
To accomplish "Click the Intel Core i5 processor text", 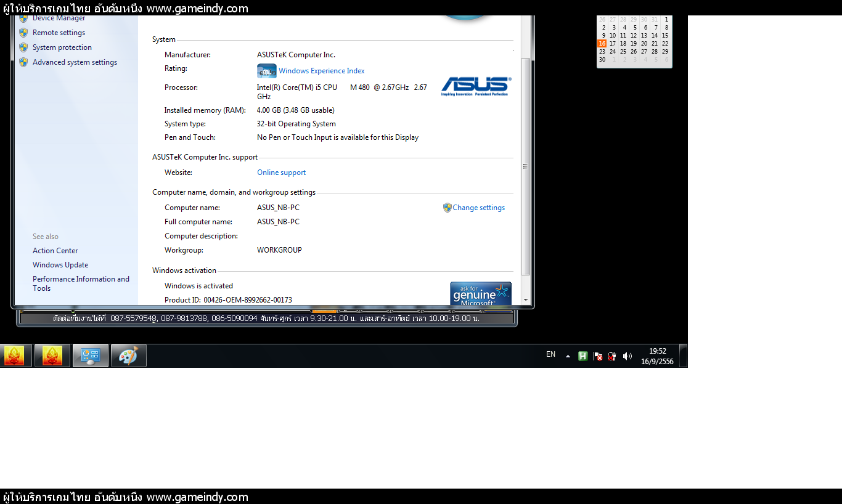I will [x=342, y=92].
